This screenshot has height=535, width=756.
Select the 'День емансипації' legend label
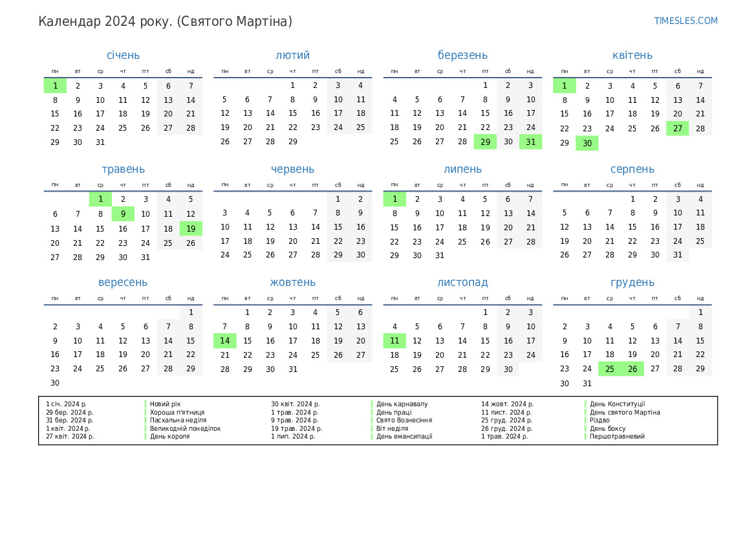coord(404,437)
